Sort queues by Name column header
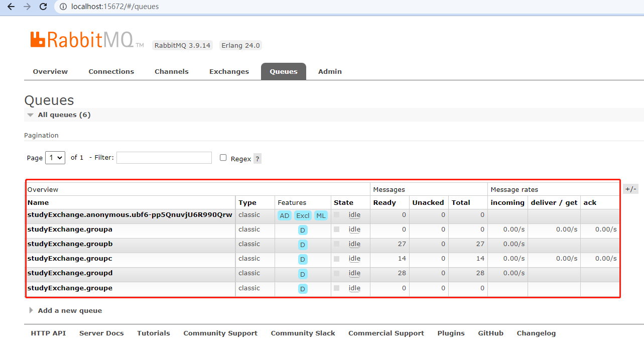 pyautogui.click(x=38, y=203)
